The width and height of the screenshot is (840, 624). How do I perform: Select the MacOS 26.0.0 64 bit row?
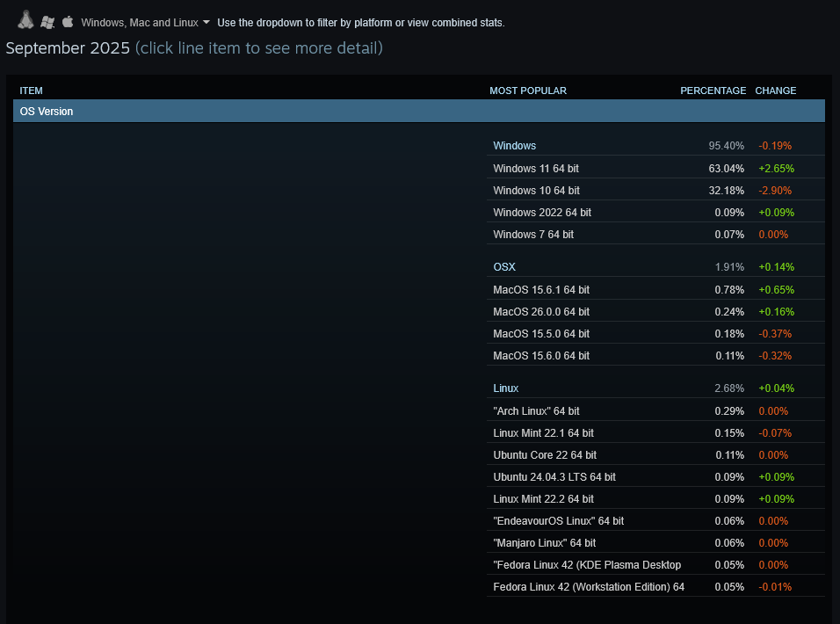(x=655, y=311)
